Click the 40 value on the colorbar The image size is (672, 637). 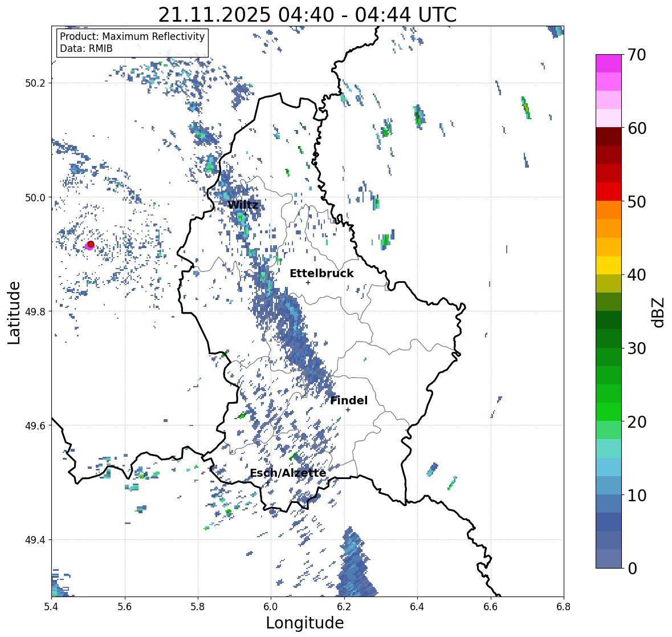tap(637, 275)
